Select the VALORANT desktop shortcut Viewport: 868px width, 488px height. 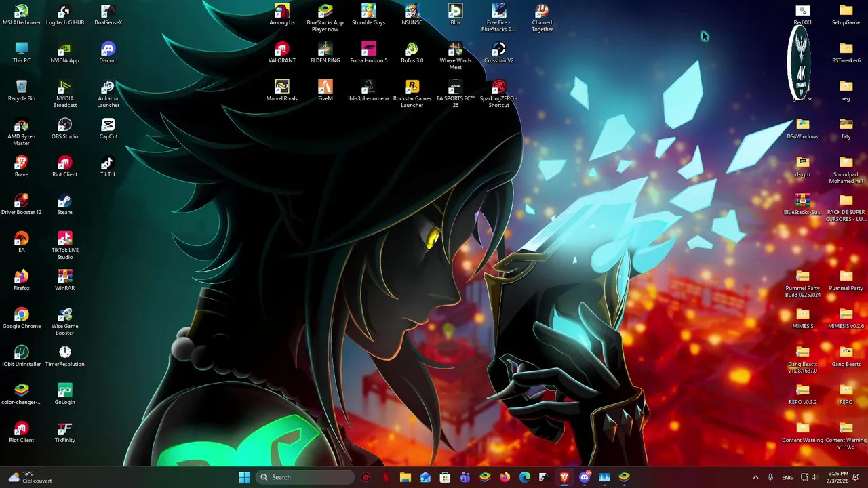[282, 53]
